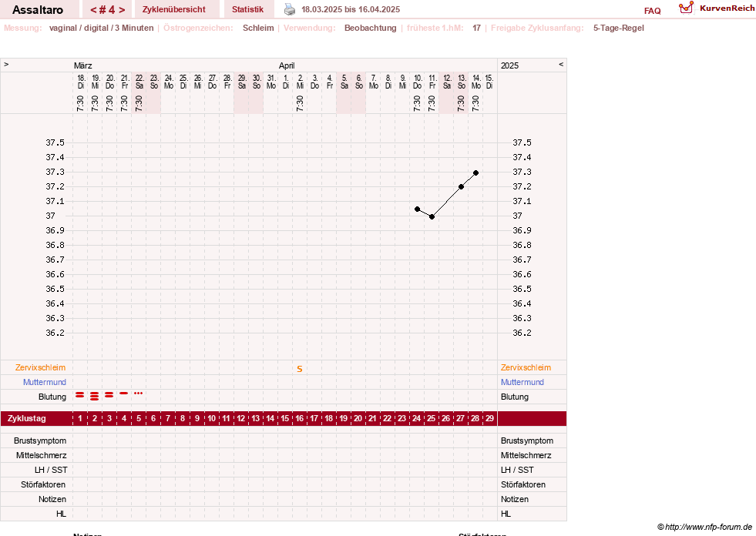Click the cycle number # 4
This screenshot has width=756, height=536.
(x=108, y=10)
